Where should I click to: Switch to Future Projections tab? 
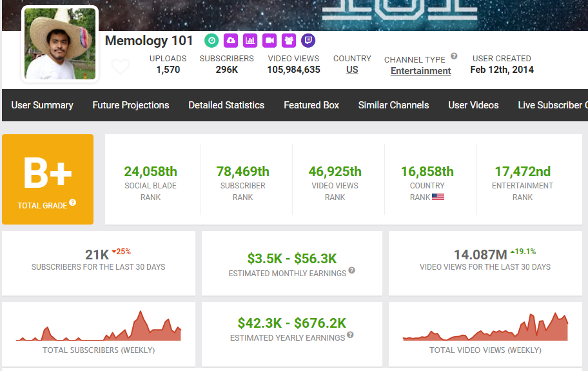pos(131,105)
